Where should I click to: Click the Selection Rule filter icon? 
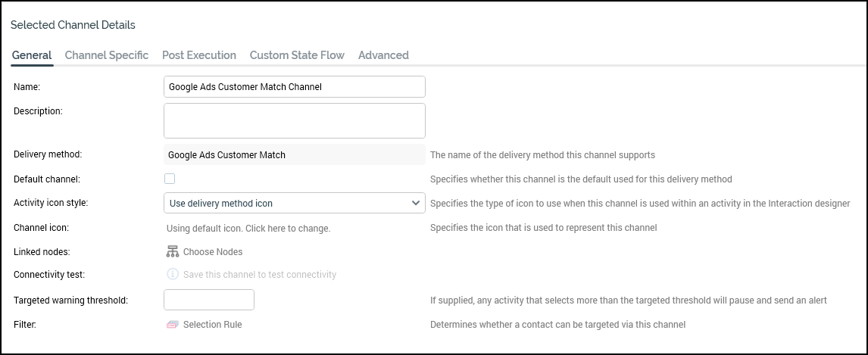[173, 325]
